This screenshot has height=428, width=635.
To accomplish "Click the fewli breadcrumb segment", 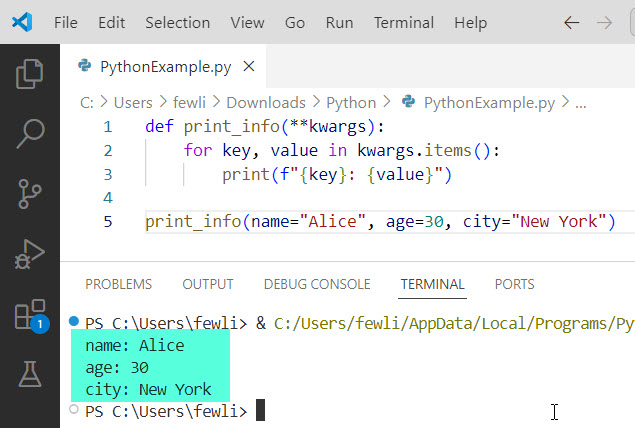I will (x=189, y=103).
